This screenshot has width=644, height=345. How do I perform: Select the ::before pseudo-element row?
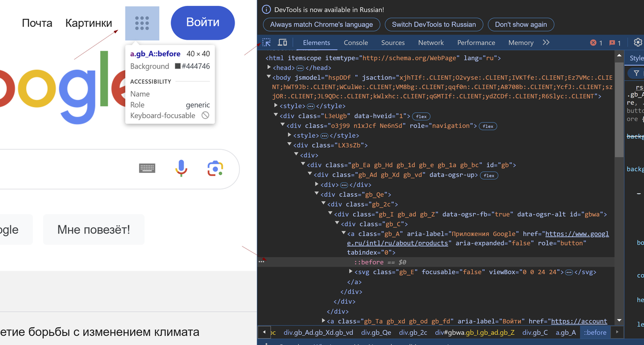click(436, 262)
